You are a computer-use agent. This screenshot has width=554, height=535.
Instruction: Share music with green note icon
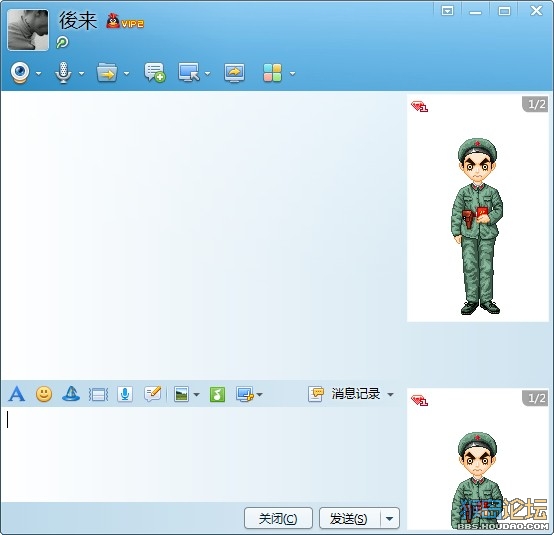(217, 394)
